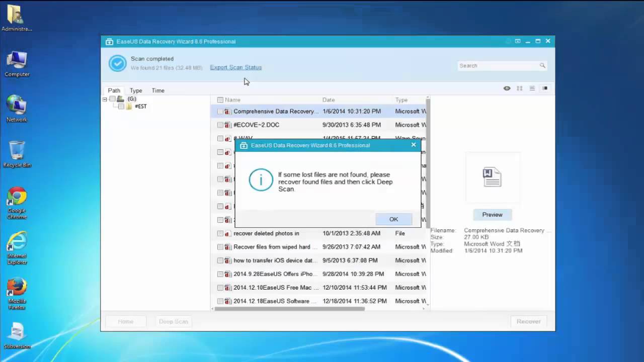
Task: Check the #ECOVE~2.DOC checkbox
Action: [x=220, y=125]
